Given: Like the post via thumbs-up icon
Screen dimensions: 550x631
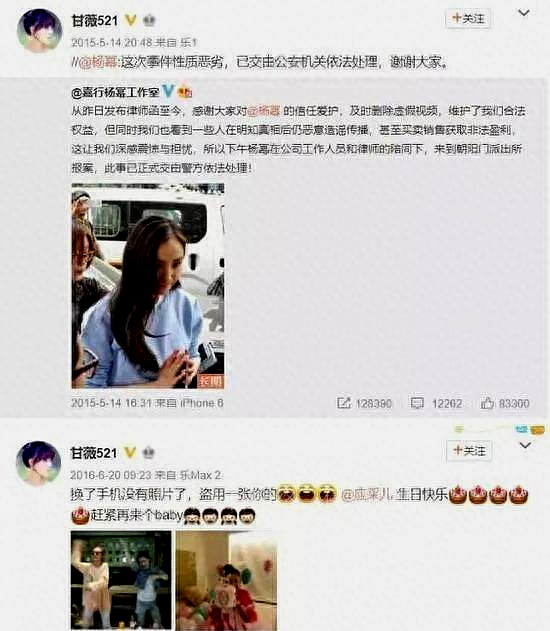Looking at the screenshot, I should click(x=487, y=402).
